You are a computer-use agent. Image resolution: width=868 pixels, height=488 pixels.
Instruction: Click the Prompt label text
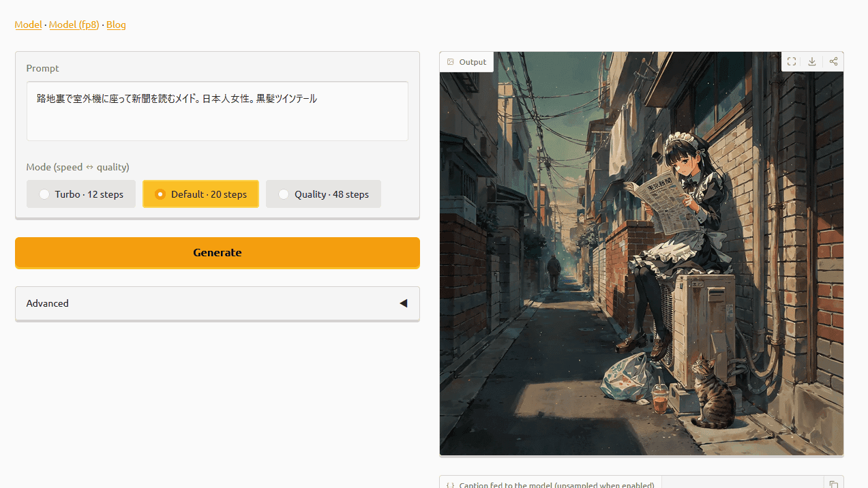[x=42, y=68]
